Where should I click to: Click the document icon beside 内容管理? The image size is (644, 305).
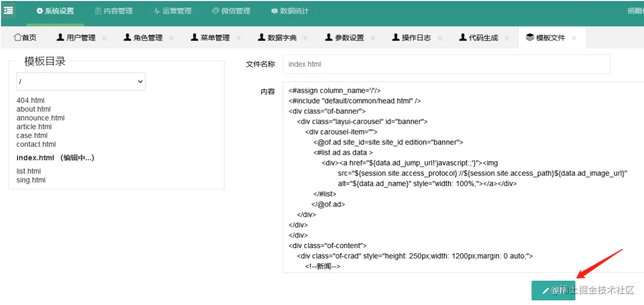pos(98,11)
